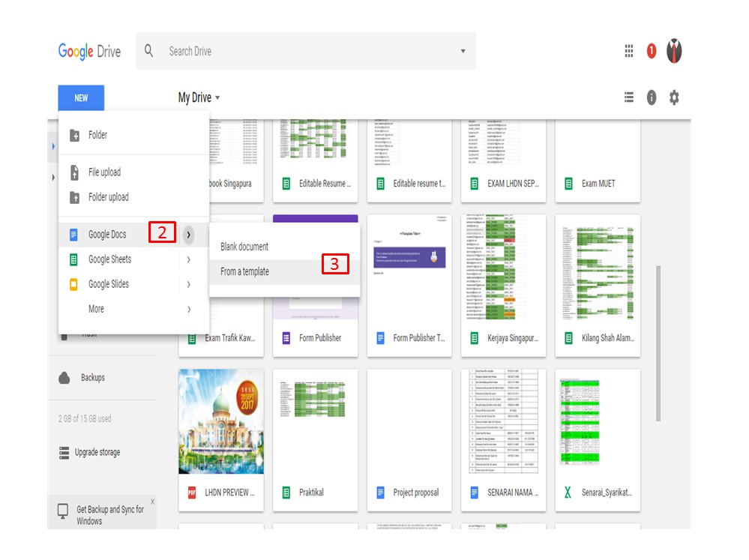Click the Docs icon of SENARAI NAMA
This screenshot has height=560, width=749.
[x=475, y=493]
